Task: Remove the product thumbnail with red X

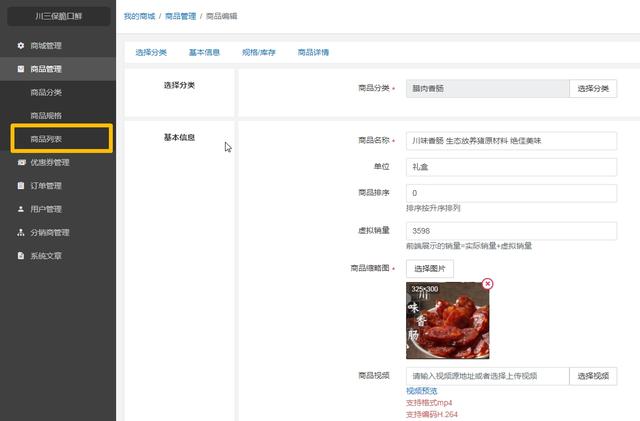Action: click(x=487, y=283)
